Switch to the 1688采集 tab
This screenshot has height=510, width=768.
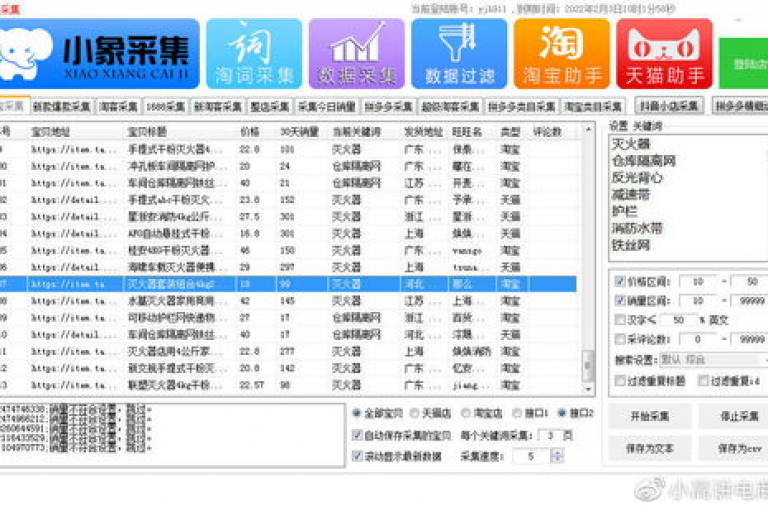(166, 106)
